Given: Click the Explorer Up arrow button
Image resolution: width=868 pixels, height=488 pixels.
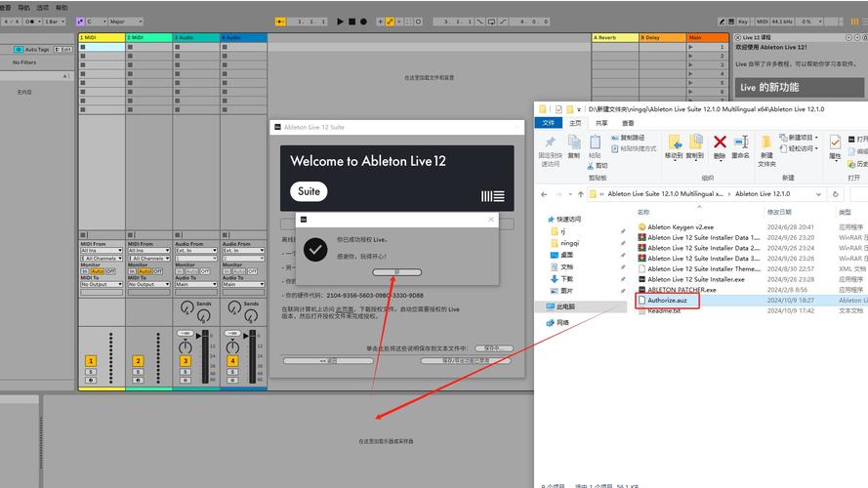Looking at the screenshot, I should click(580, 194).
